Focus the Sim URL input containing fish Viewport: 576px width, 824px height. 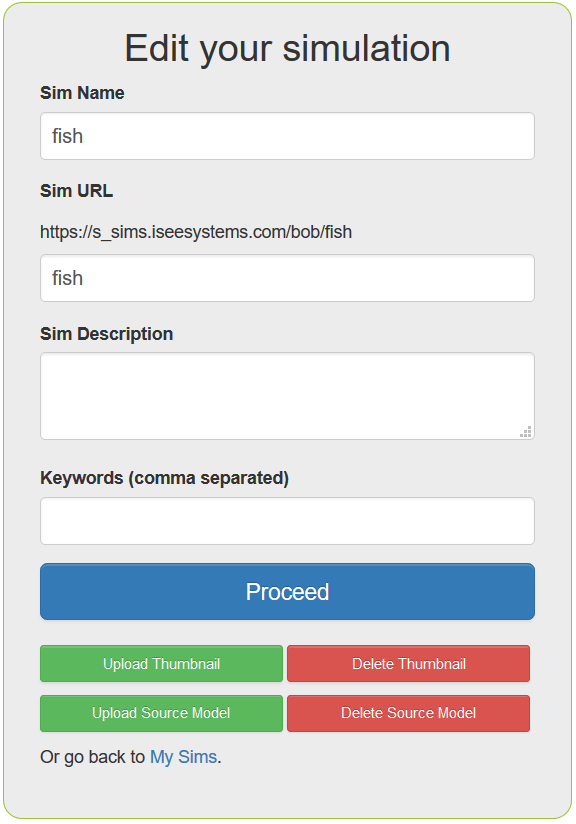[287, 278]
